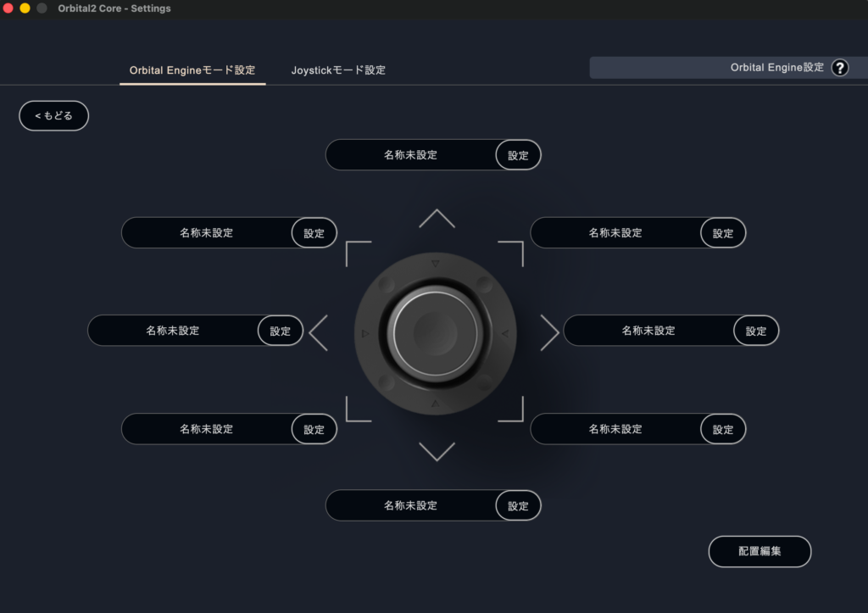Click 設定 for the upper-left slot

click(x=314, y=233)
